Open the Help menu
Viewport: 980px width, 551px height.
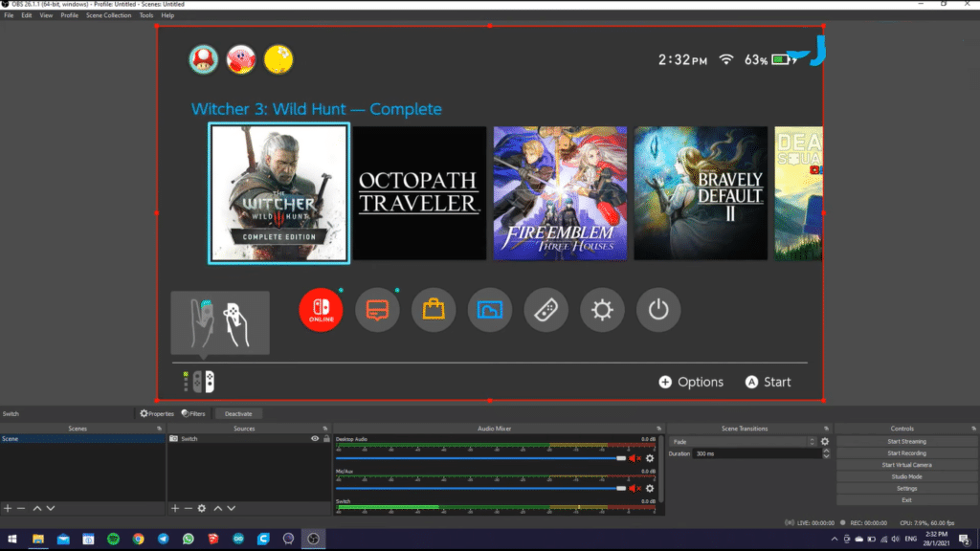point(167,15)
